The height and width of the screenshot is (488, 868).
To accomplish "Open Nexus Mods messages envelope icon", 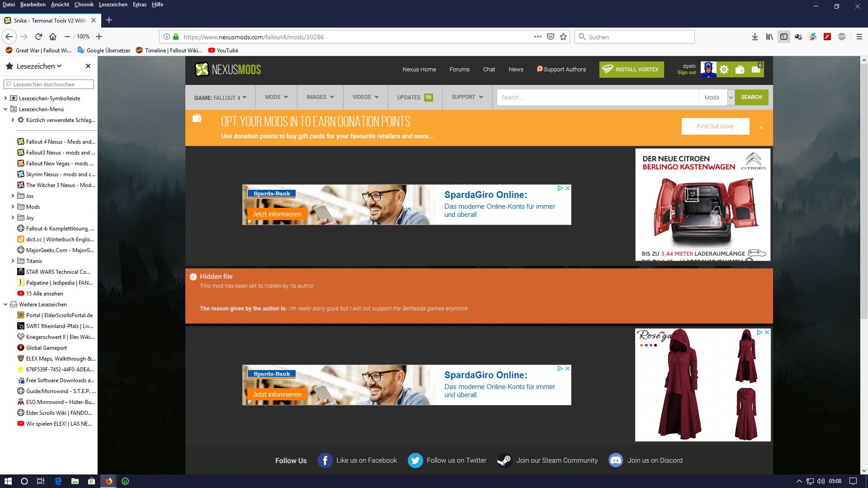I will [756, 70].
